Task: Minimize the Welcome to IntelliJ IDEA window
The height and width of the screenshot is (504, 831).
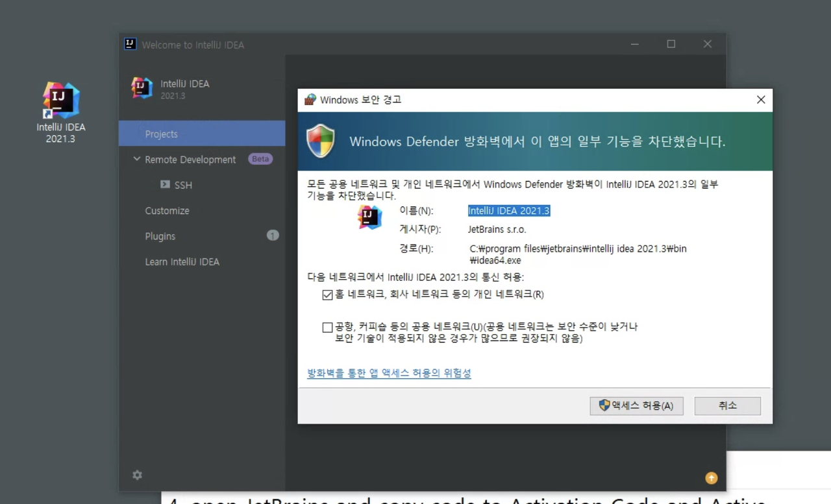Action: point(634,44)
